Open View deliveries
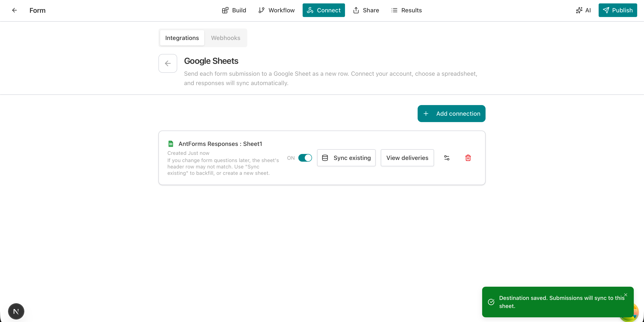Image resolution: width=644 pixels, height=322 pixels. click(x=407, y=158)
